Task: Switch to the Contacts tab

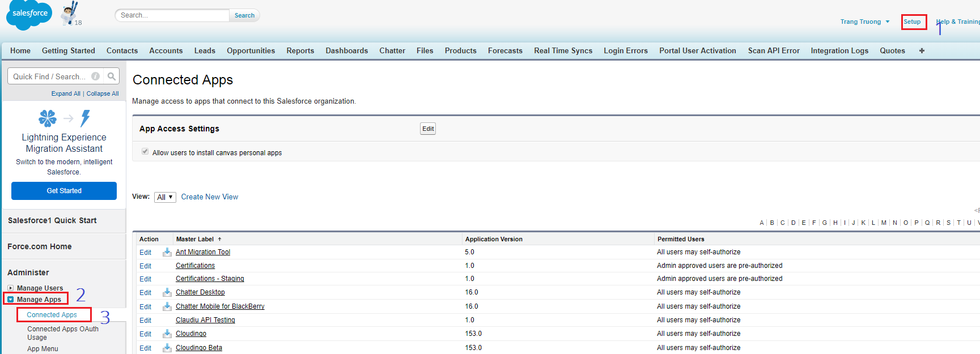Action: coord(122,50)
